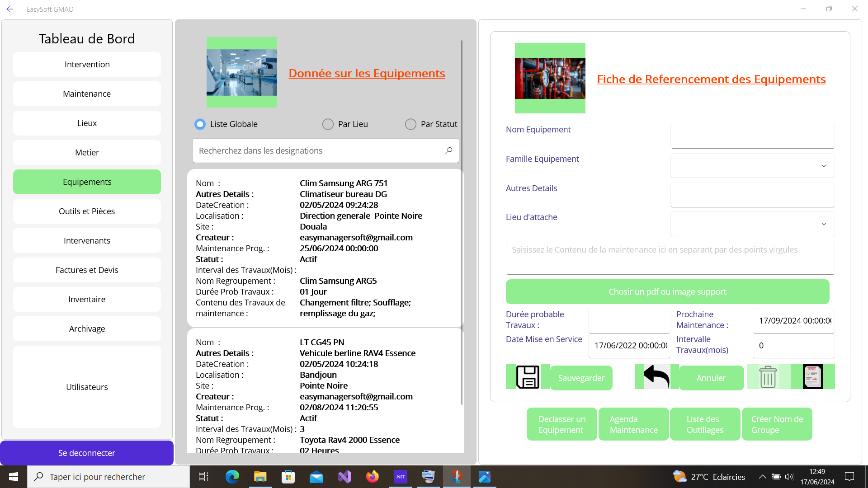This screenshot has width=868, height=488.
Task: Open the Outils et Pièces section
Action: [87, 211]
